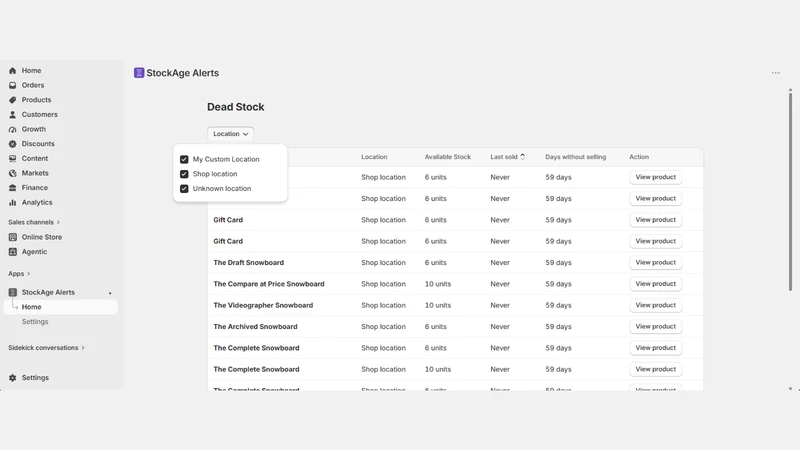Screen dimensions: 800x450
Task: Uncheck the Unknown location checkbox
Action: click(x=184, y=189)
